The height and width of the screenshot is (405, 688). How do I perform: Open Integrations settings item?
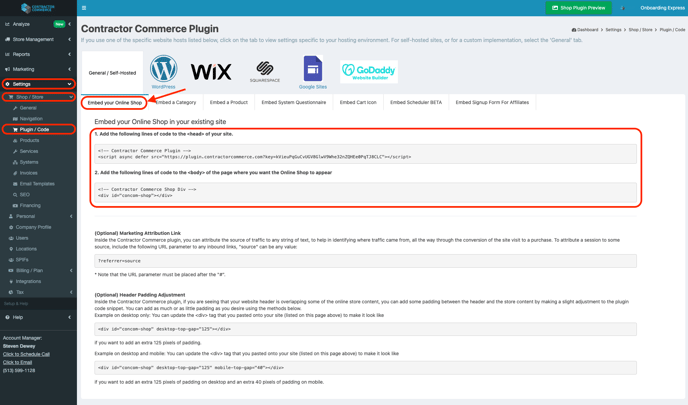29,281
